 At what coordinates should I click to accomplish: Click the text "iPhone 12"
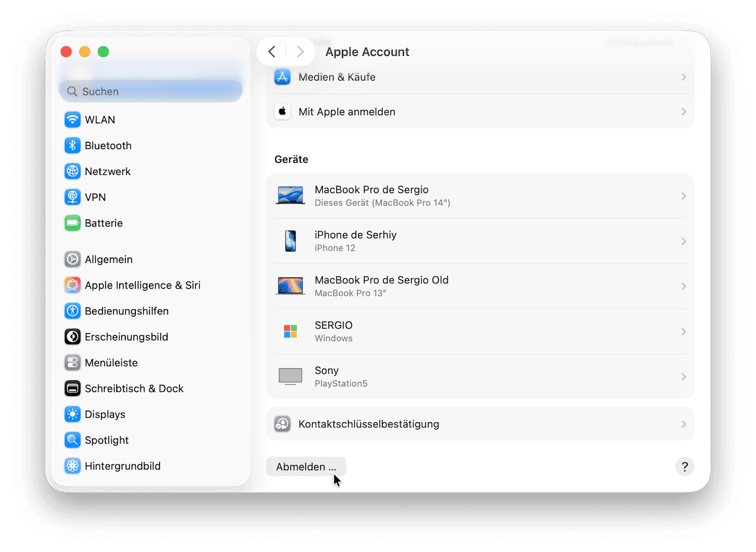coord(335,248)
